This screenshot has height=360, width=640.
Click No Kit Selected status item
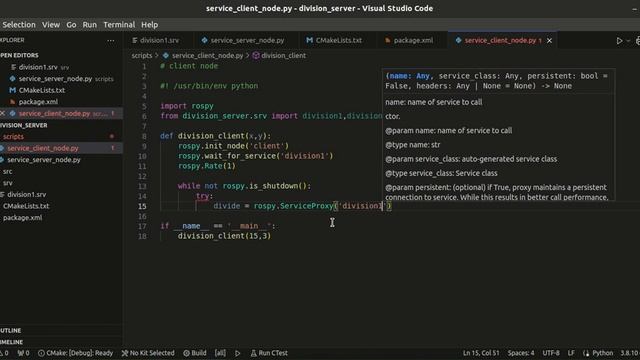[x=148, y=353]
